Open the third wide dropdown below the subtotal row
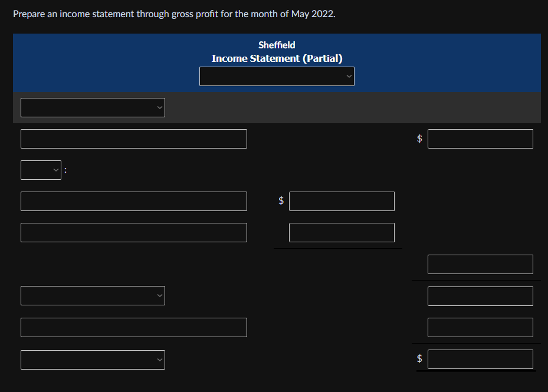Screen dimensions: 548x392 click(x=93, y=295)
